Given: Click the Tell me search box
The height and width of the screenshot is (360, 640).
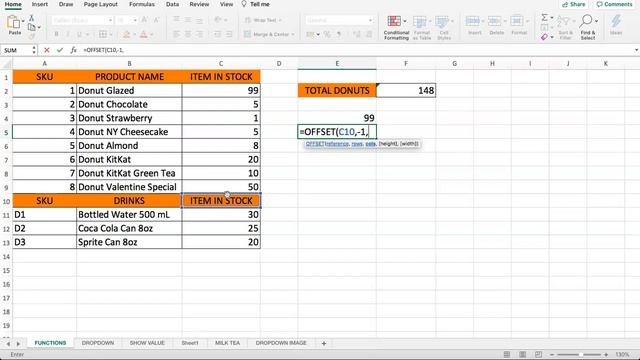Looking at the screenshot, I should click(x=256, y=4).
